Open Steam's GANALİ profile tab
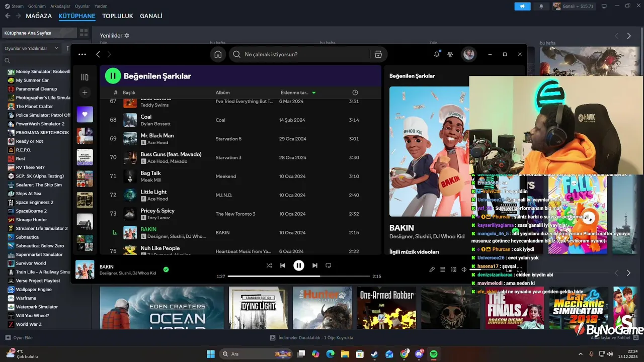This screenshot has width=644, height=362. tap(151, 16)
